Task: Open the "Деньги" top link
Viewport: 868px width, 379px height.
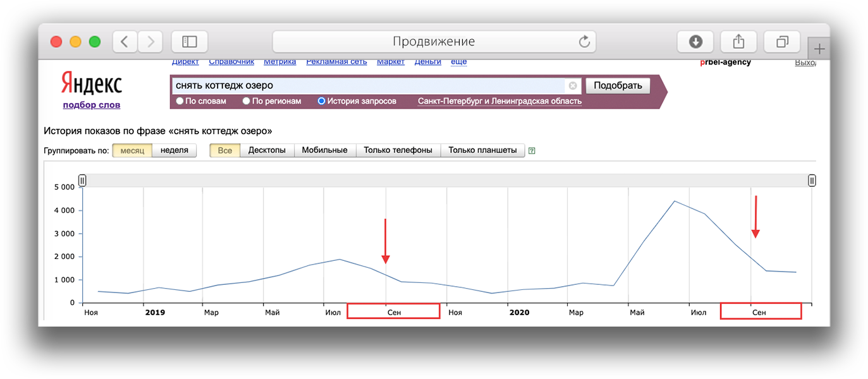Action: tap(428, 62)
